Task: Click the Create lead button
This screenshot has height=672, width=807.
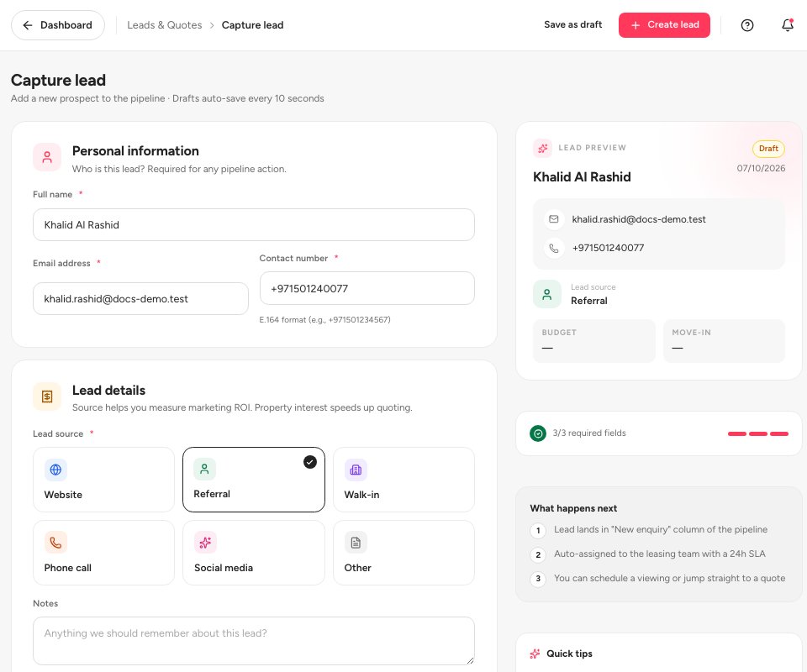Action: [664, 25]
